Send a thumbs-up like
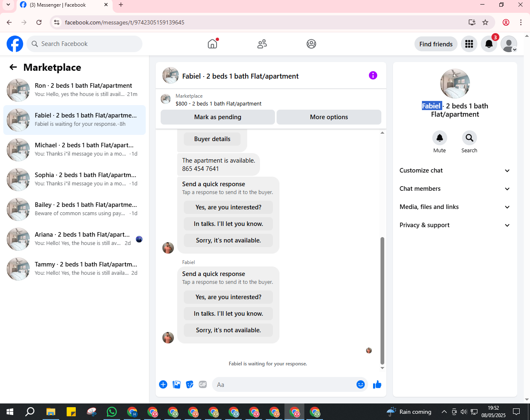 tap(377, 384)
